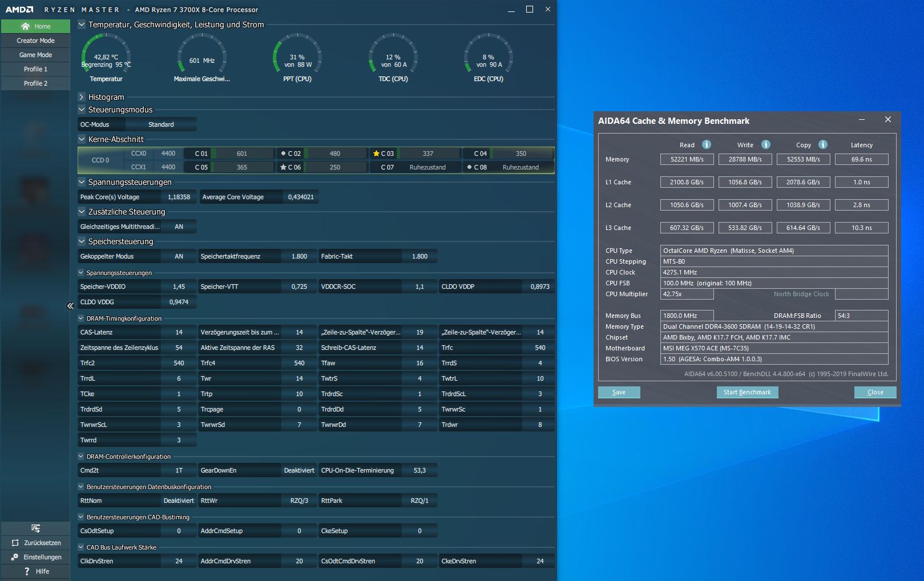Screen dimensions: 924x581
Task: Collapse Benutzersteuerungen CAD-Bustiming subsection
Action: pos(81,517)
